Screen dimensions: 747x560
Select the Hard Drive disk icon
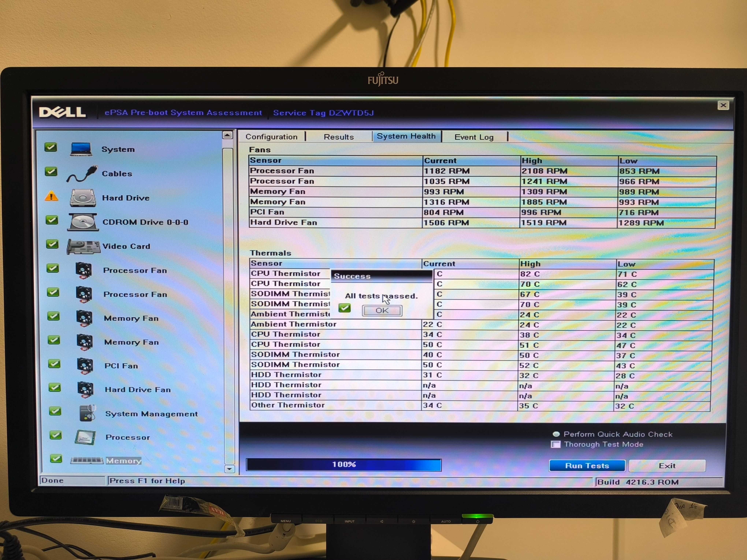(83, 198)
